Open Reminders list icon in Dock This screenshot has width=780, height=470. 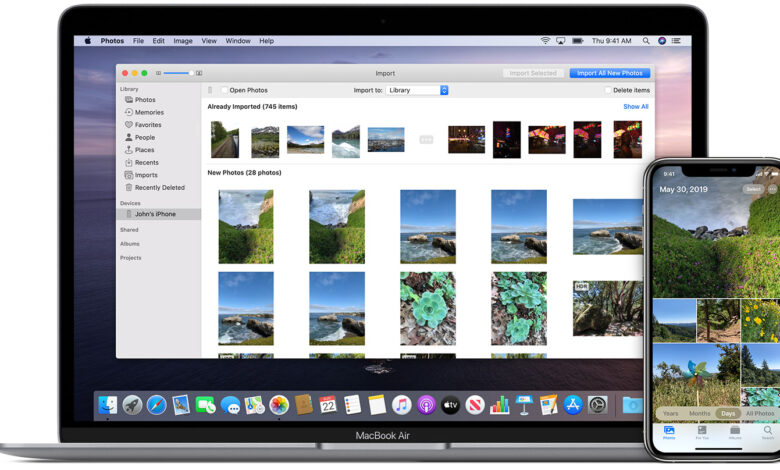click(x=352, y=405)
